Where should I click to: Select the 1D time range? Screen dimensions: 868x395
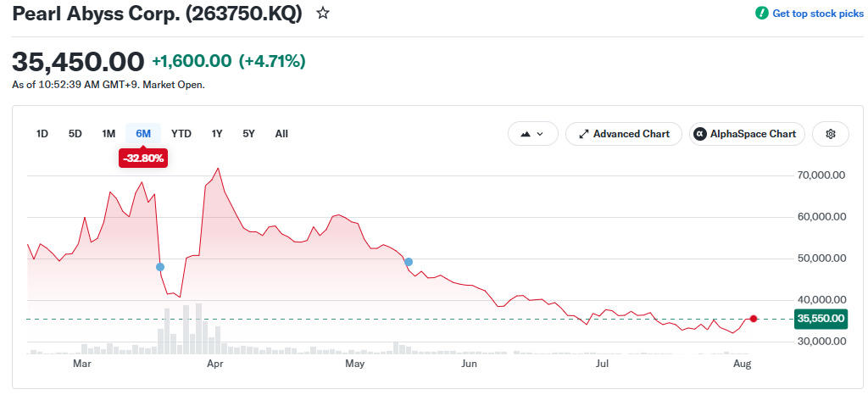pyautogui.click(x=42, y=134)
